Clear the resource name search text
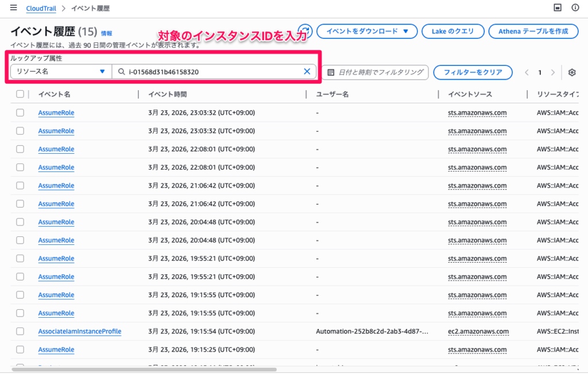The image size is (588, 378). coord(307,72)
